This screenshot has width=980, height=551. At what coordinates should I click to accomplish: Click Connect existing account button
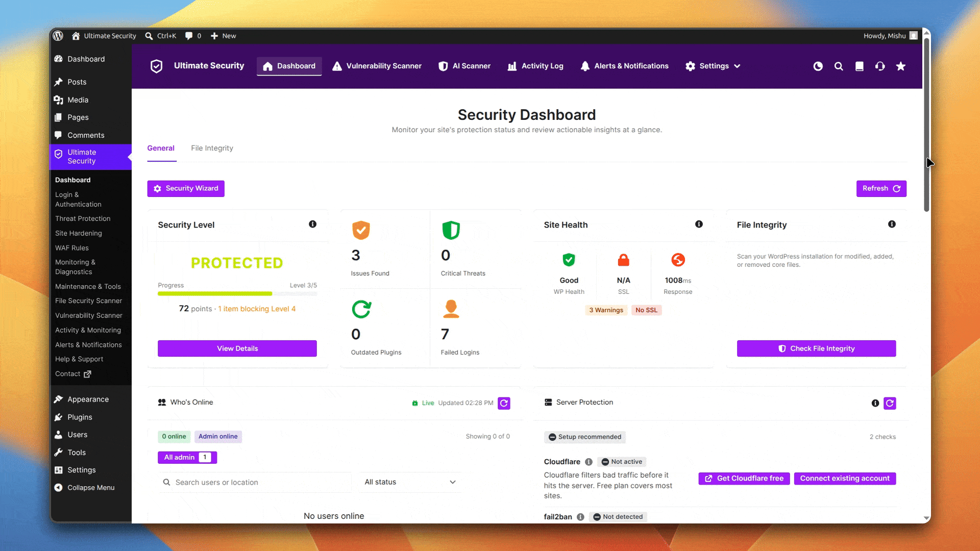click(845, 479)
